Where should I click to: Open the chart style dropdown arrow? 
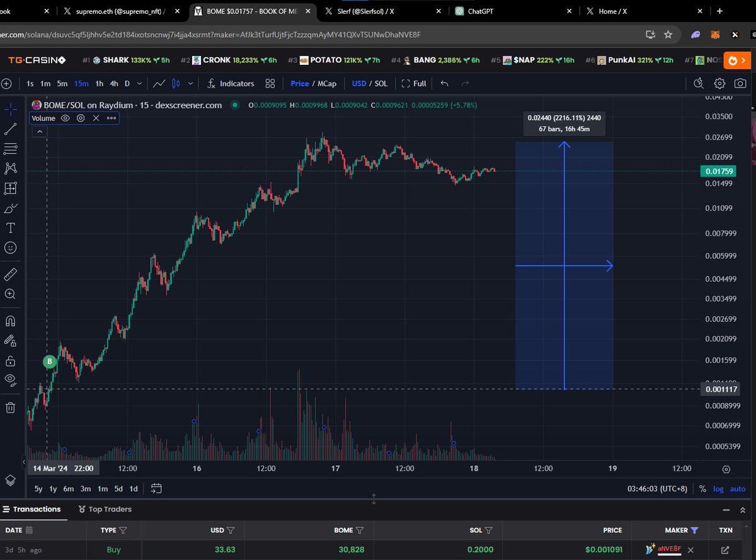pos(192,83)
